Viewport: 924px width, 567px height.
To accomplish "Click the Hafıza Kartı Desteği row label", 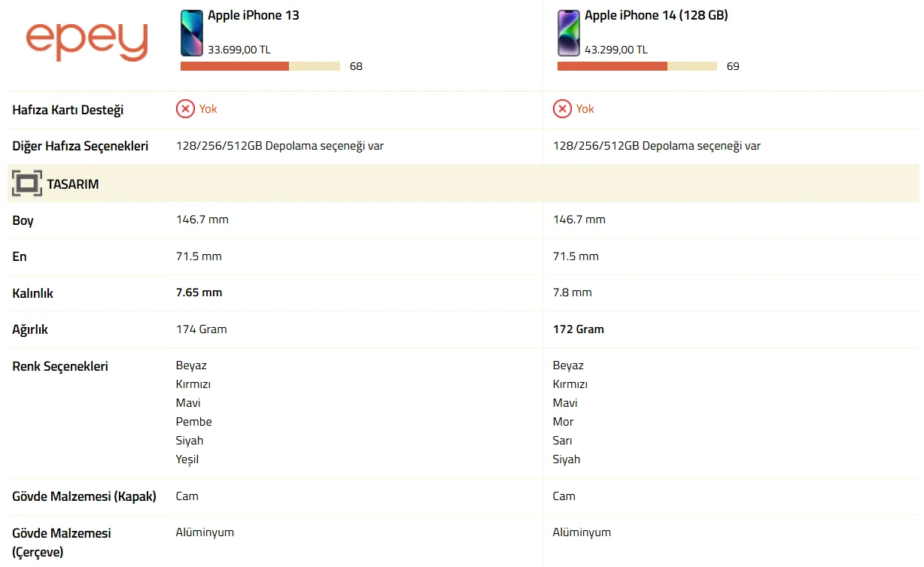I will (x=68, y=110).
